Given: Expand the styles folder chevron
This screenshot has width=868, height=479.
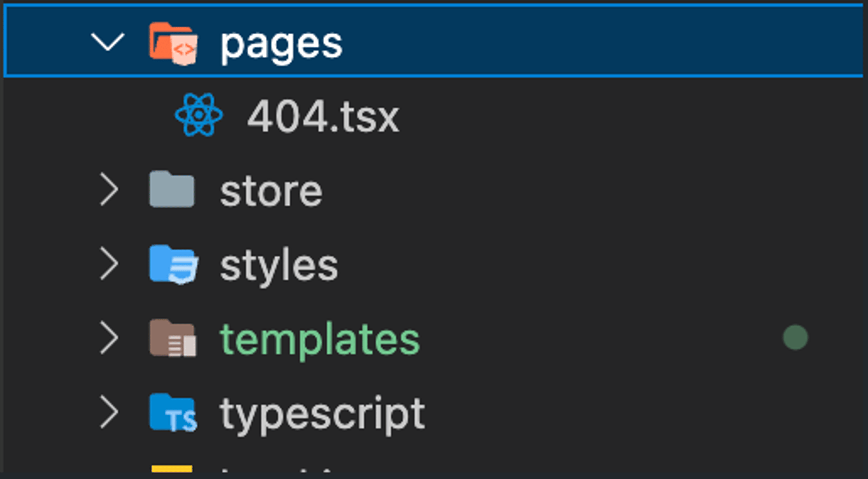Looking at the screenshot, I should (x=109, y=263).
